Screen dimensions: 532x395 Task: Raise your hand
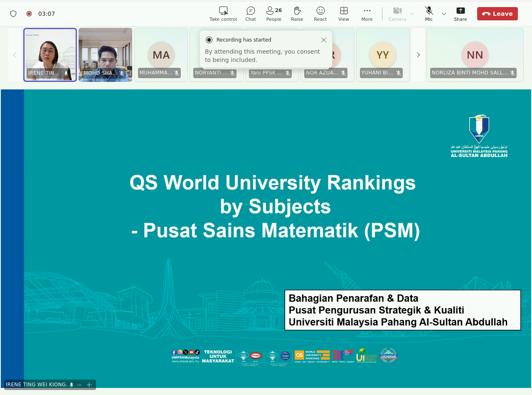[x=297, y=14]
